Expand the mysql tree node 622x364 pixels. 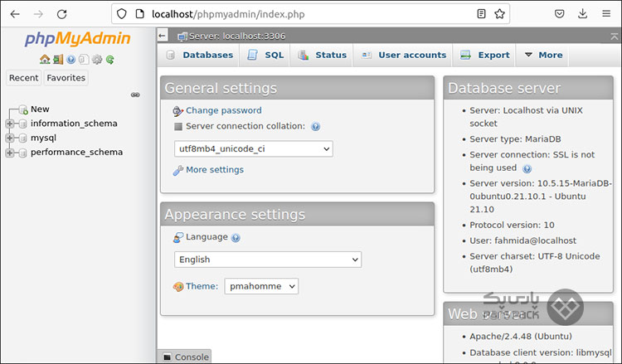click(x=10, y=138)
